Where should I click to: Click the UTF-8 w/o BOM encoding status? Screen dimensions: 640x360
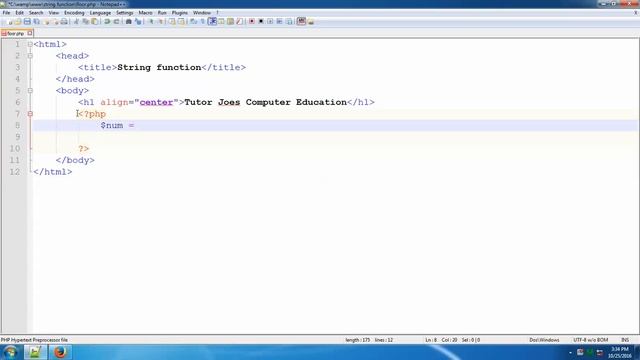pyautogui.click(x=591, y=340)
